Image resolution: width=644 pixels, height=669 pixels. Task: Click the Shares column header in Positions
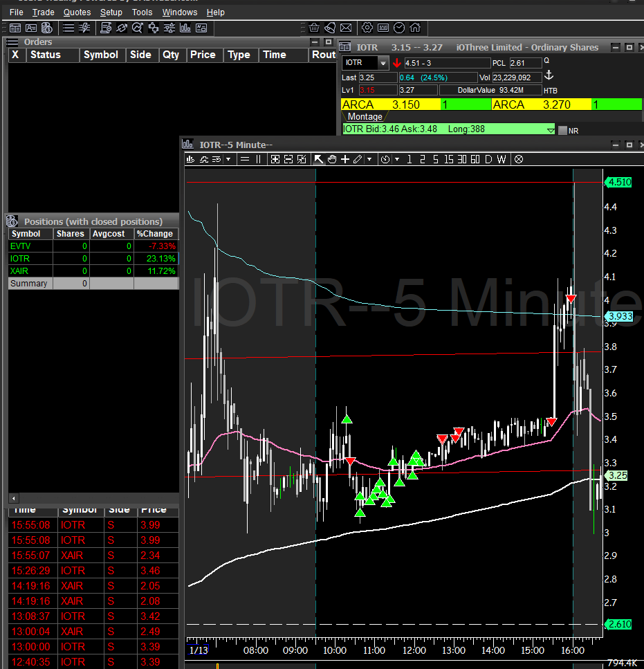click(71, 234)
